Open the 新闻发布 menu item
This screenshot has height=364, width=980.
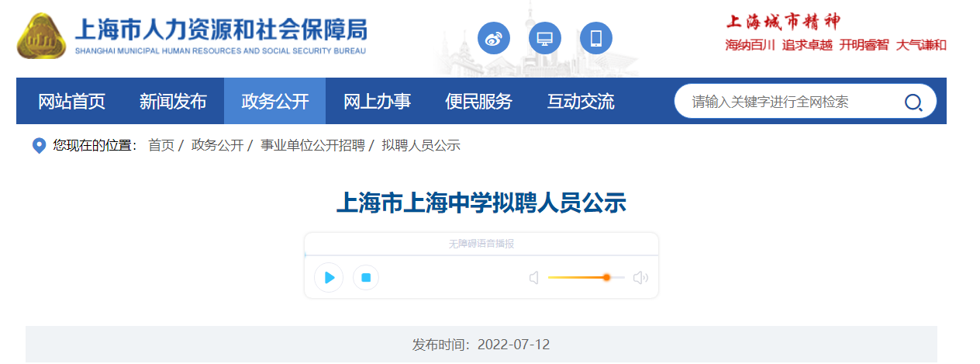(x=173, y=101)
